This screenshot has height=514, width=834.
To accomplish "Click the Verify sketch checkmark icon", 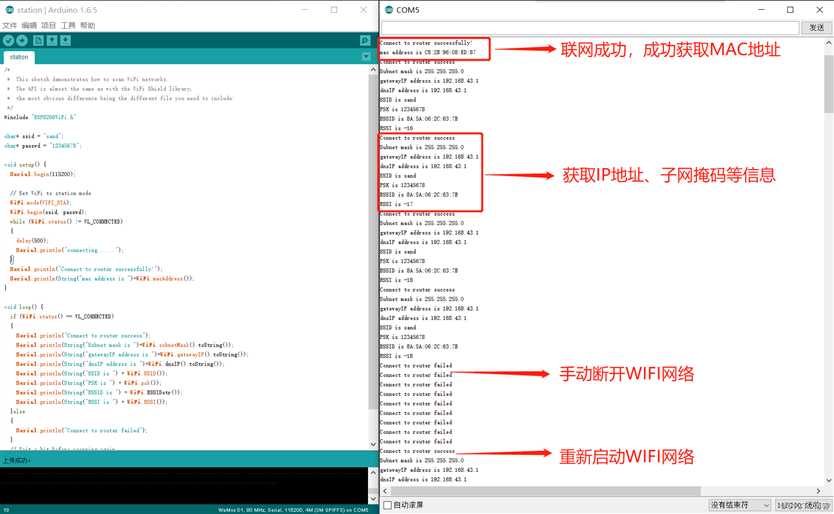I will pos(8,40).
